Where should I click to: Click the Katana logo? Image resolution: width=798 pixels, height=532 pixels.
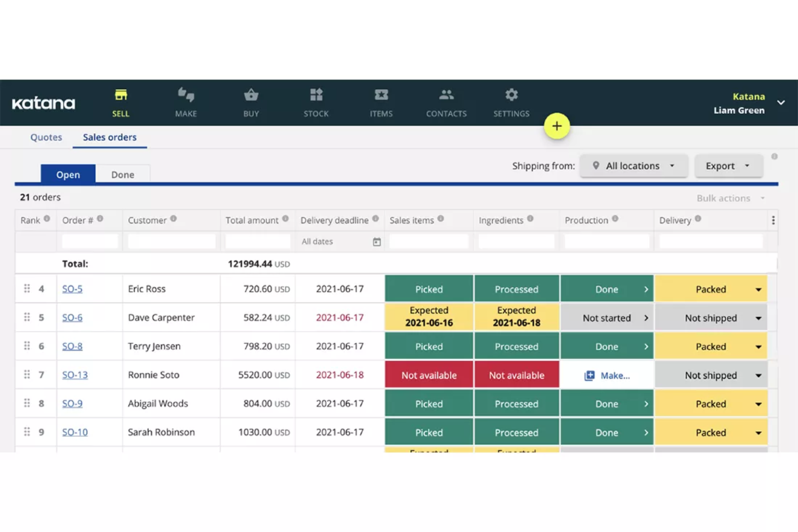[43, 103]
